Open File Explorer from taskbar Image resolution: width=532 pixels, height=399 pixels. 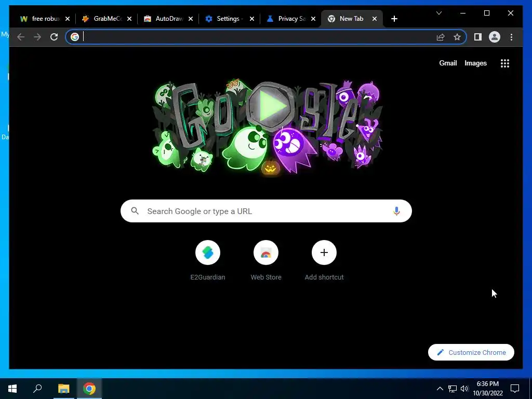coord(63,389)
